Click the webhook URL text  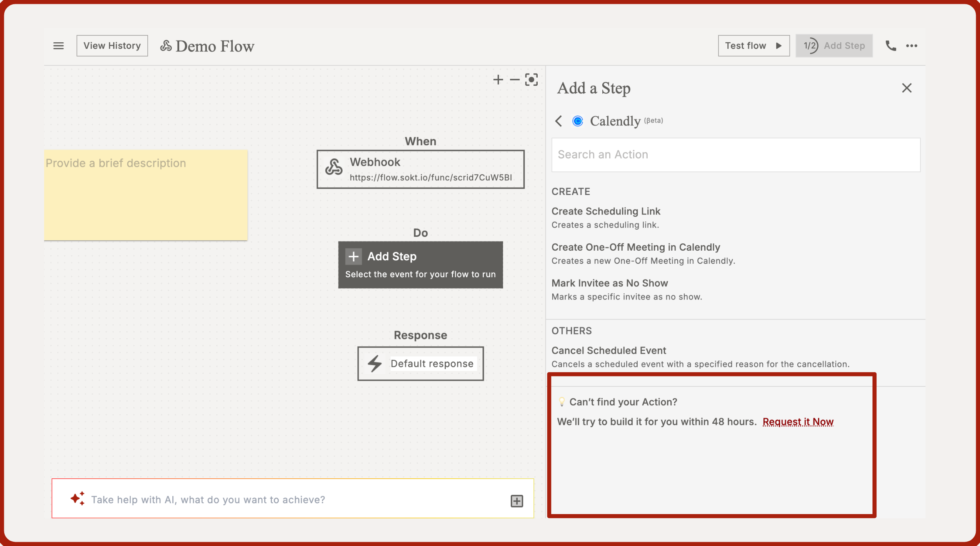coord(430,178)
